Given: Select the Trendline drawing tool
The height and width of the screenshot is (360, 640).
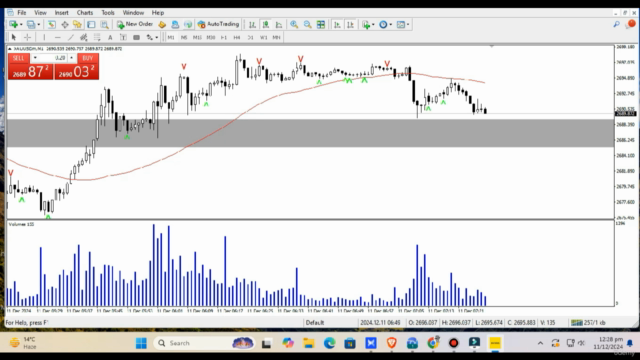Looking at the screenshot, I should coord(71,37).
